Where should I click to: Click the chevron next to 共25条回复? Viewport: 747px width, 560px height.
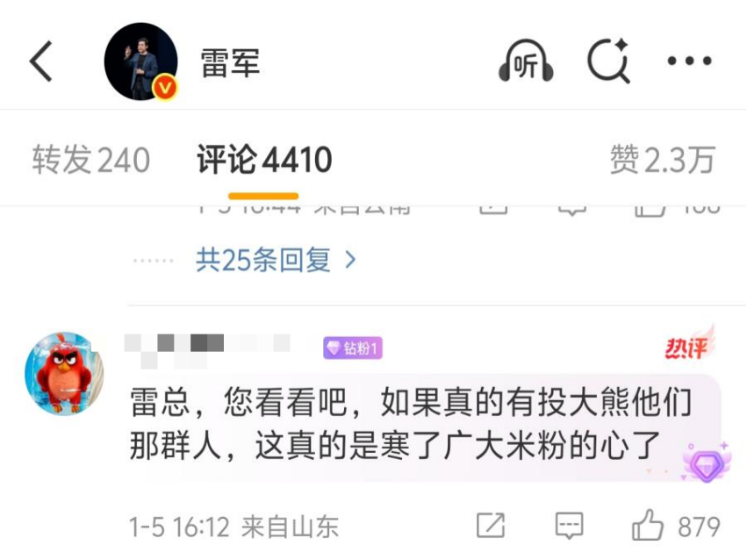[x=350, y=260]
